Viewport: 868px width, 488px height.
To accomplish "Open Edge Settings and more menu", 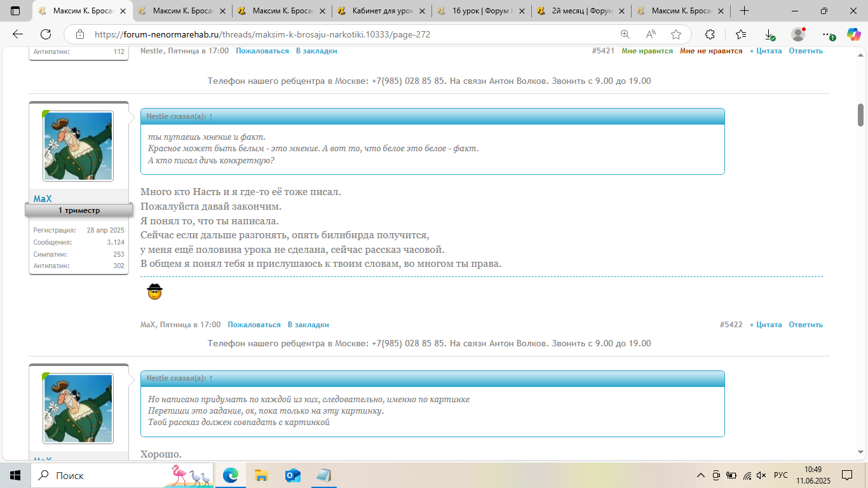I will coord(826,34).
